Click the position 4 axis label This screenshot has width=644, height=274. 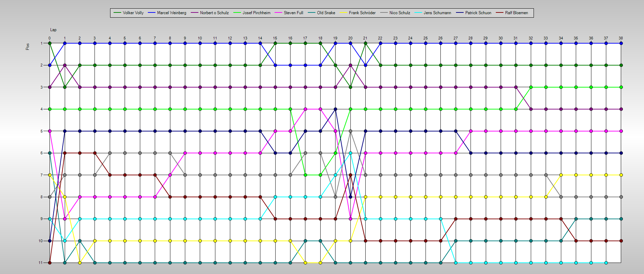coord(42,109)
